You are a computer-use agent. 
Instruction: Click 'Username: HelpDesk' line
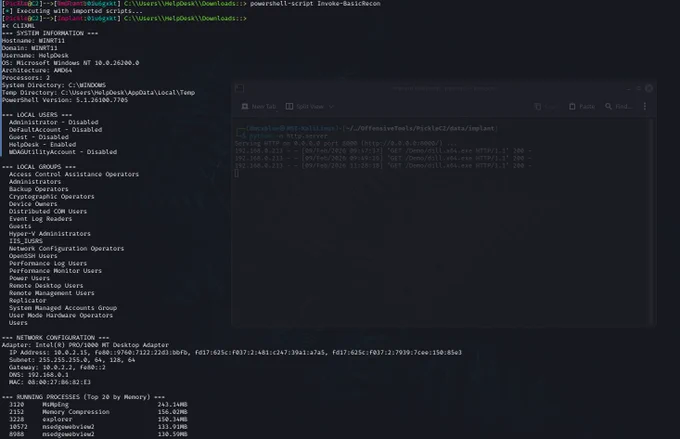point(35,55)
